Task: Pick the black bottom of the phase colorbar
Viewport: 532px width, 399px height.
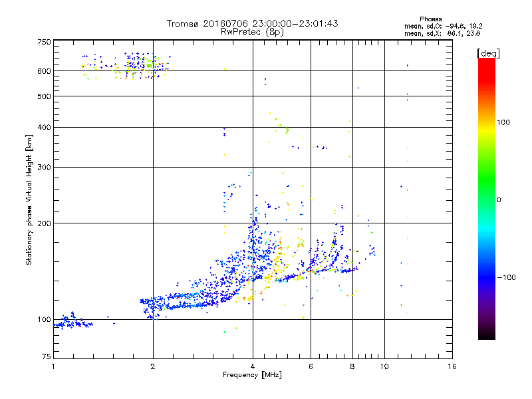Action: coord(487,334)
